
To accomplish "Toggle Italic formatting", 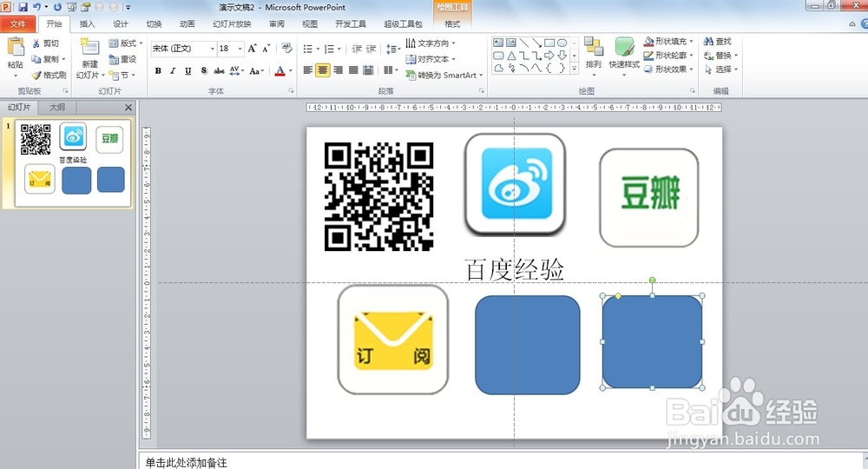I will click(173, 71).
